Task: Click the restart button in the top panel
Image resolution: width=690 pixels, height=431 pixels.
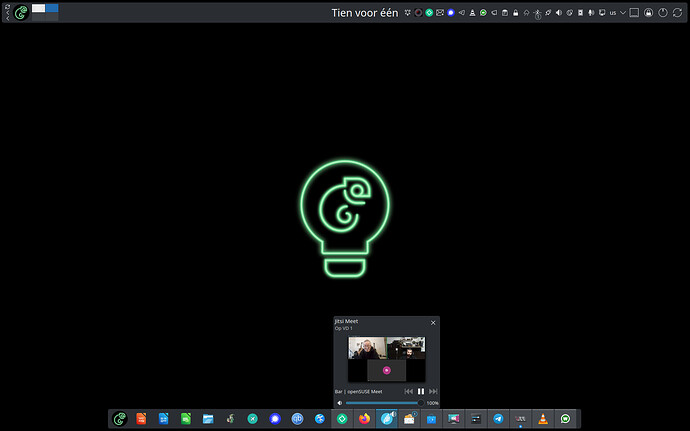Action: pos(677,13)
